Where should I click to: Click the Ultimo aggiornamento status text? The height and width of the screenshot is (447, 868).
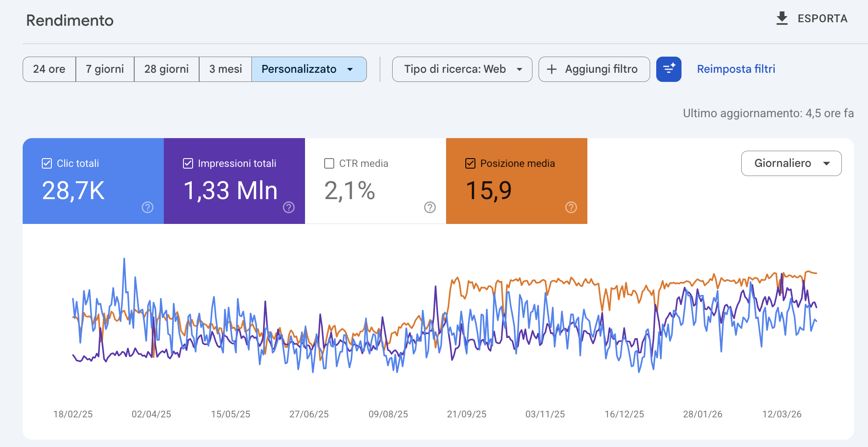tap(768, 113)
